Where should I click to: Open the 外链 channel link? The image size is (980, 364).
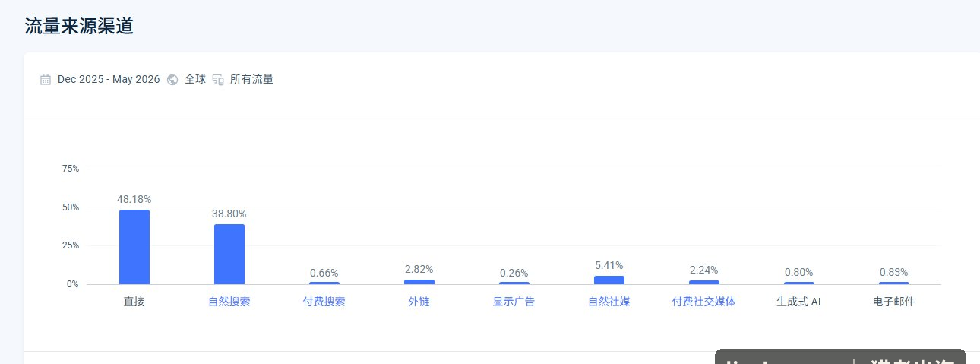pos(419,302)
